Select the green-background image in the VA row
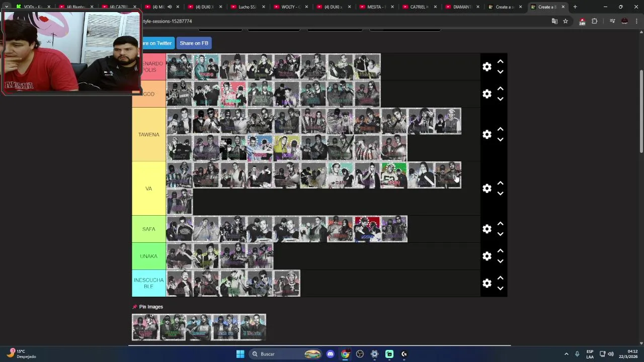This screenshot has height=362, width=644. coord(394,175)
